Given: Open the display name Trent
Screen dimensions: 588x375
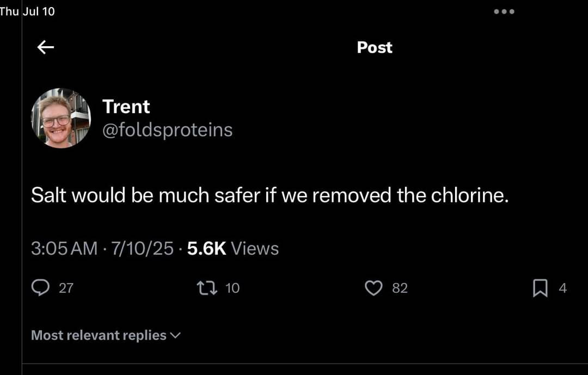Looking at the screenshot, I should 126,107.
